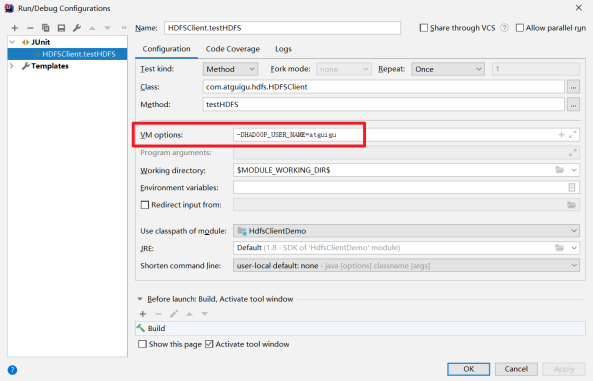The height and width of the screenshot is (381, 593).
Task: Add a new configuration with plus icon
Action: [x=15, y=28]
